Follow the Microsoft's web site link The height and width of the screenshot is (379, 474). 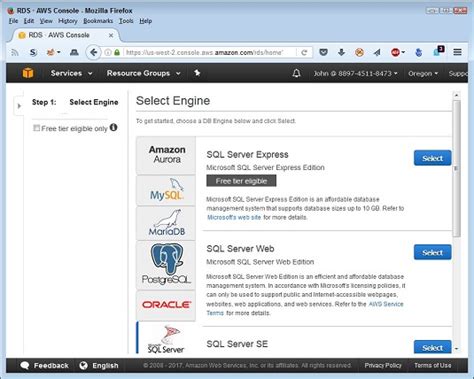pos(234,217)
